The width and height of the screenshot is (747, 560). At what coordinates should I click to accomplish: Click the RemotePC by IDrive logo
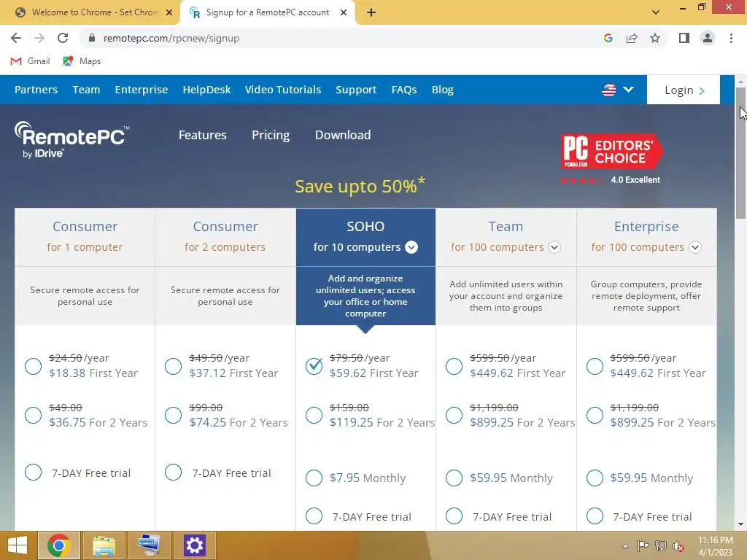click(71, 139)
